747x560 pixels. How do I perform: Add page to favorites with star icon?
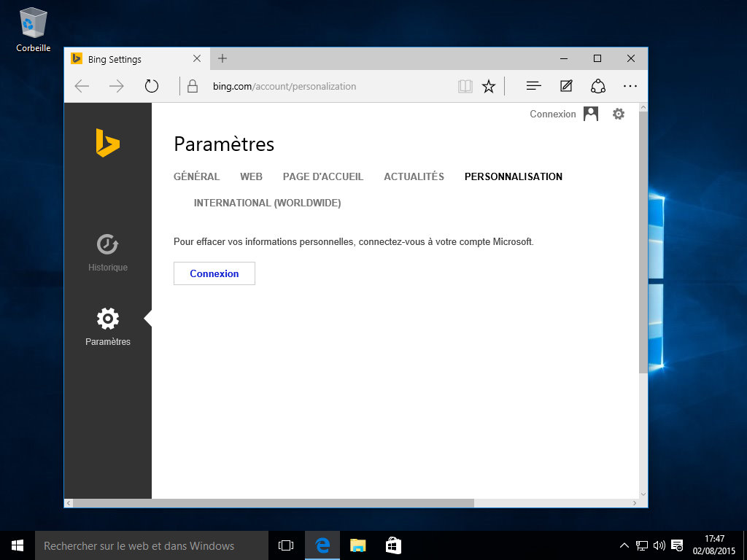point(489,86)
